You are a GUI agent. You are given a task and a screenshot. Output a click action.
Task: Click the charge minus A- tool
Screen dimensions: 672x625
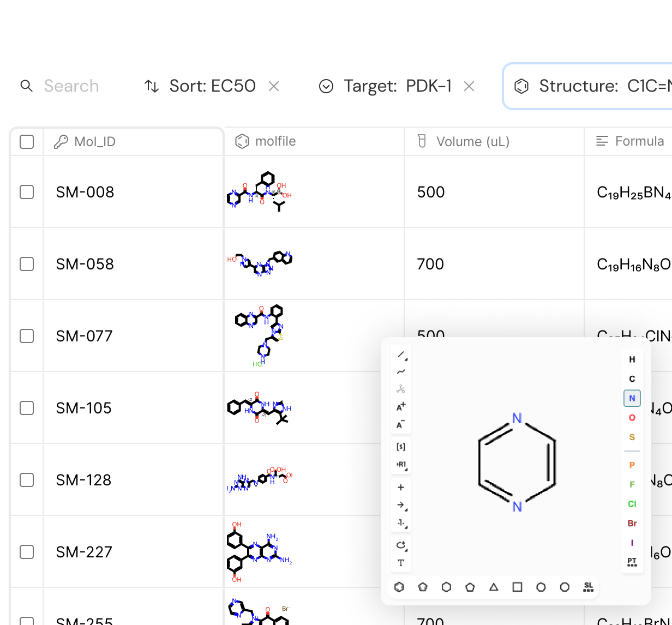tap(401, 425)
